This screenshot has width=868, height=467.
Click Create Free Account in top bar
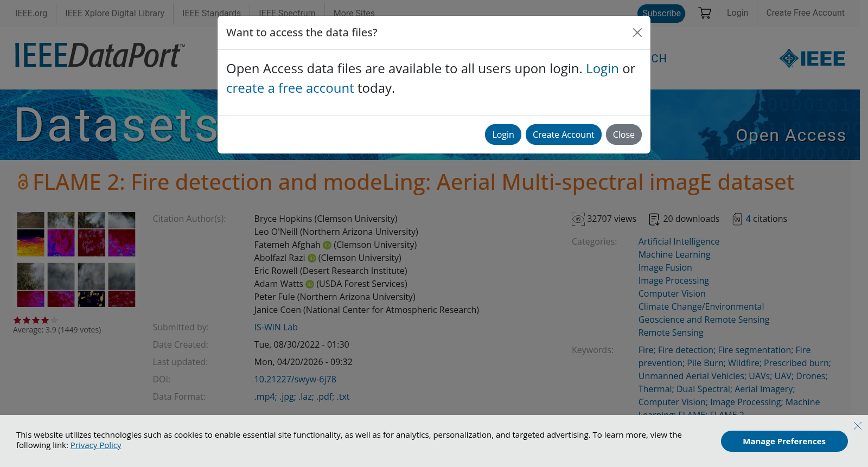[x=805, y=12]
